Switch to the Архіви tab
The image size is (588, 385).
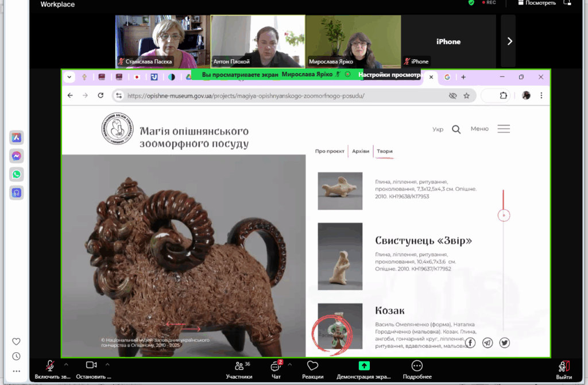[x=361, y=151]
